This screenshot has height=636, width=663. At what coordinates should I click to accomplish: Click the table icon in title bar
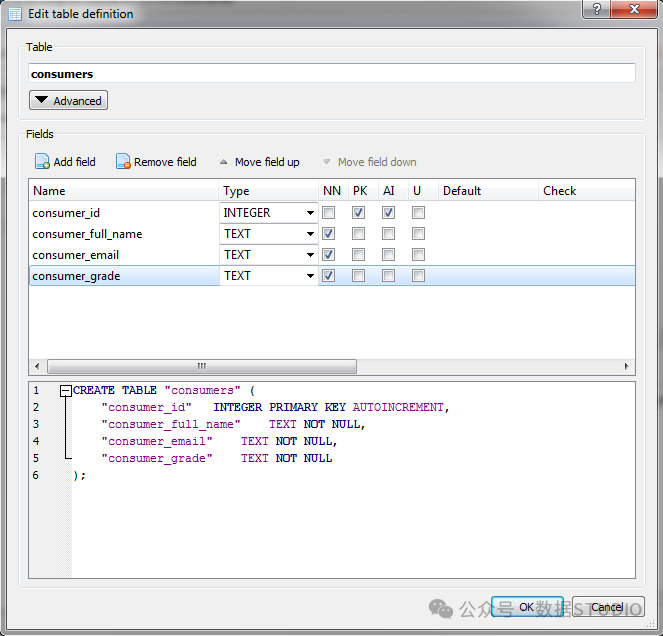[15, 14]
